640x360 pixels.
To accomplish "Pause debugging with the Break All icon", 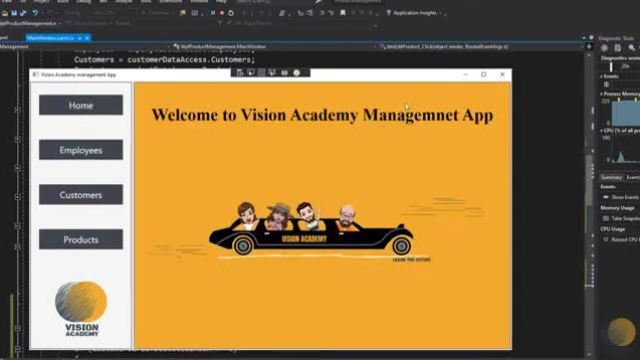I will pos(213,13).
